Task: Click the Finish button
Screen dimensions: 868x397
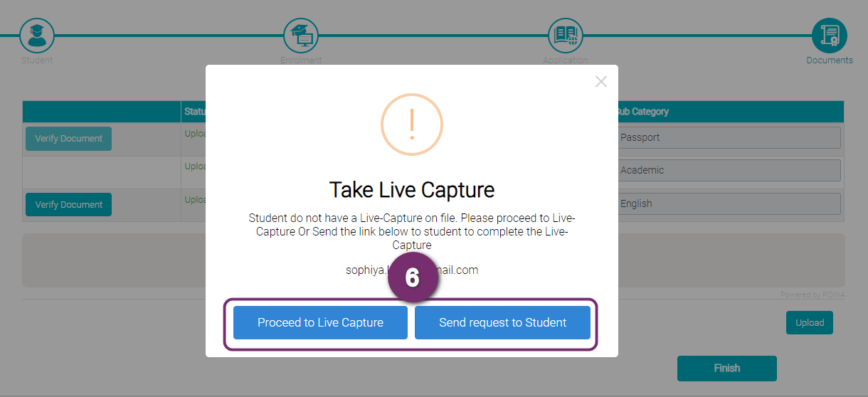Action: coord(727,369)
